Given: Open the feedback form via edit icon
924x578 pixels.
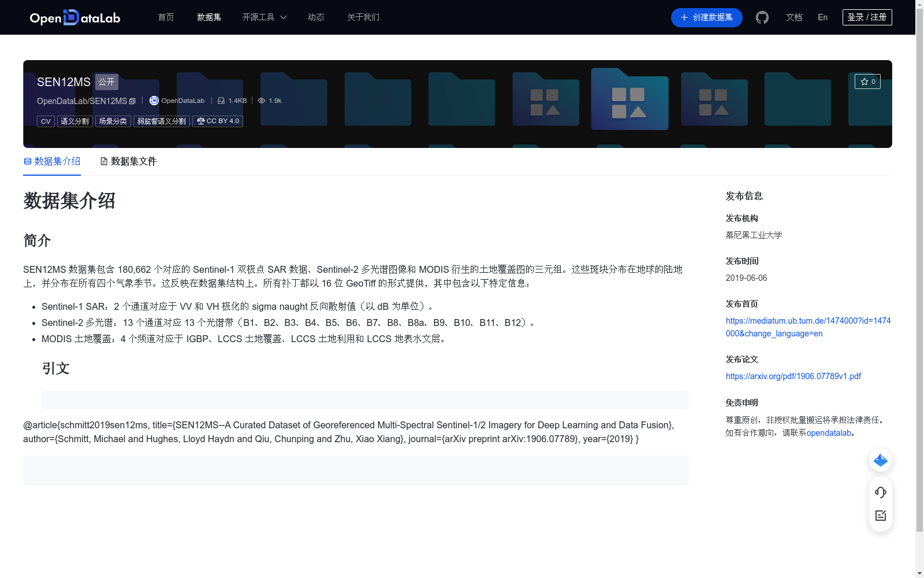Looking at the screenshot, I should coord(880,516).
